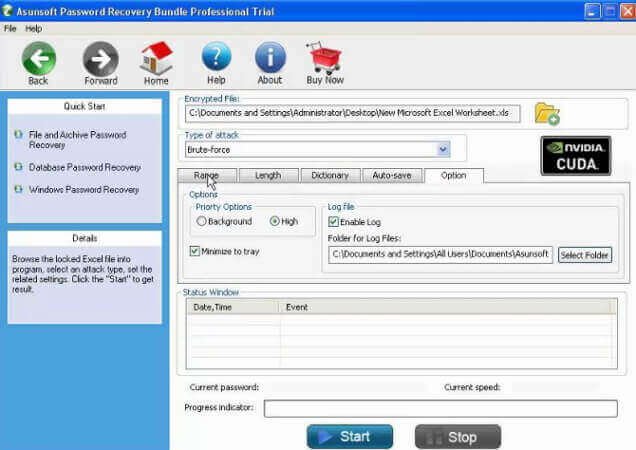Uncheck Minimize to tray checkbox
Screen dimensions: 636x450
click(195, 251)
